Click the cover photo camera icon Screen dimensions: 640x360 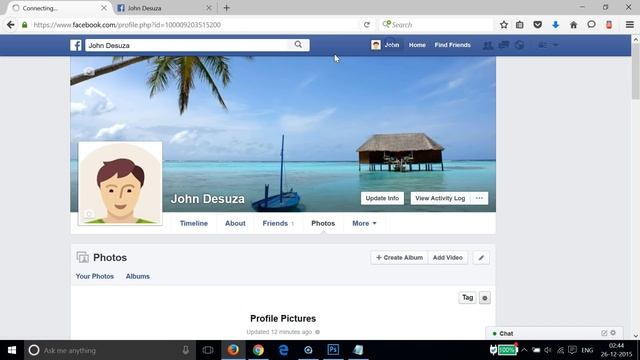coord(89,72)
